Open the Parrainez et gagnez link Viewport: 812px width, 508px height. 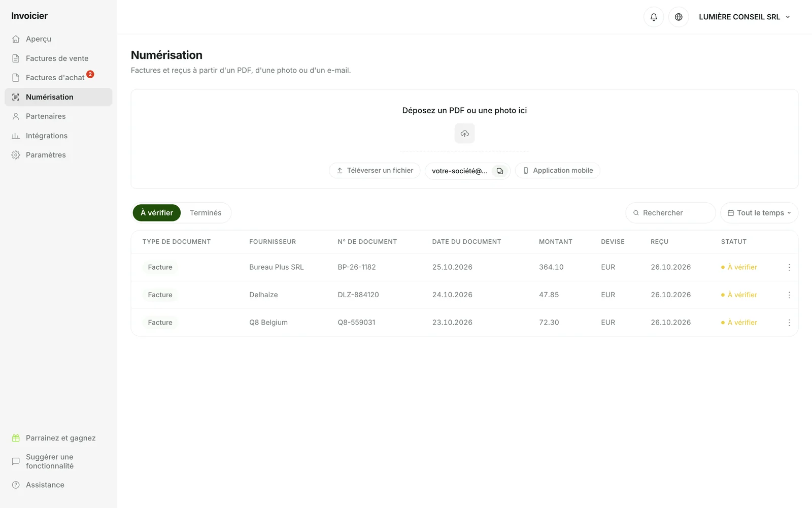click(58, 438)
